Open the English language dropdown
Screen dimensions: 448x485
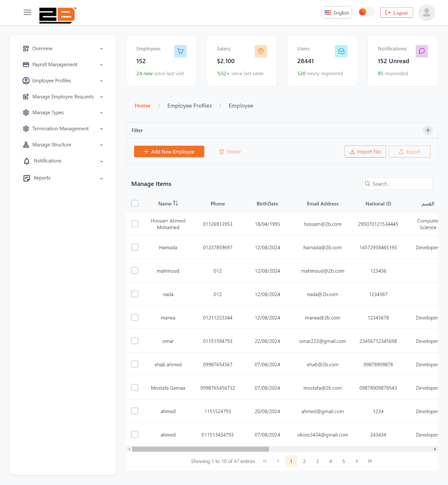tap(337, 13)
